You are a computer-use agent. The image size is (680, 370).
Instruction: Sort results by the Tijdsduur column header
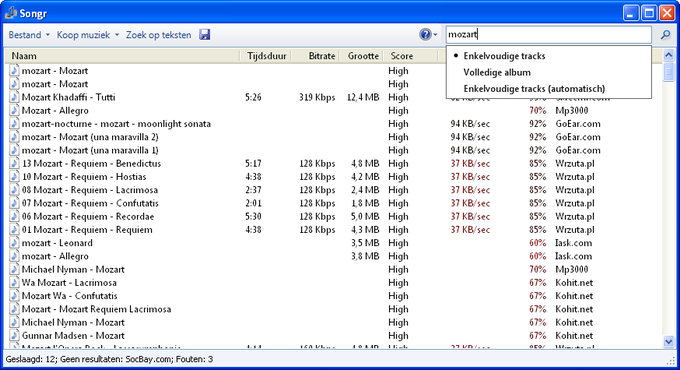(266, 56)
